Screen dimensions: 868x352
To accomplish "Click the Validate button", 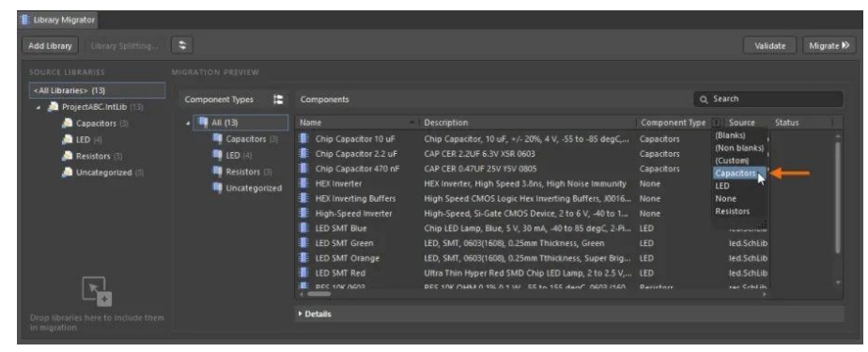I will click(x=769, y=46).
